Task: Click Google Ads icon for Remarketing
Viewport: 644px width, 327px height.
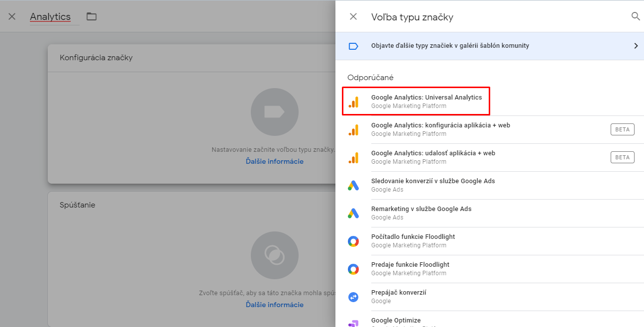Action: 353,214
